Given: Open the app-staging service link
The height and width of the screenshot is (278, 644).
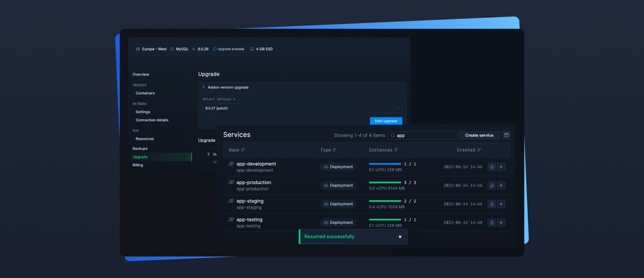Looking at the screenshot, I should [x=250, y=201].
